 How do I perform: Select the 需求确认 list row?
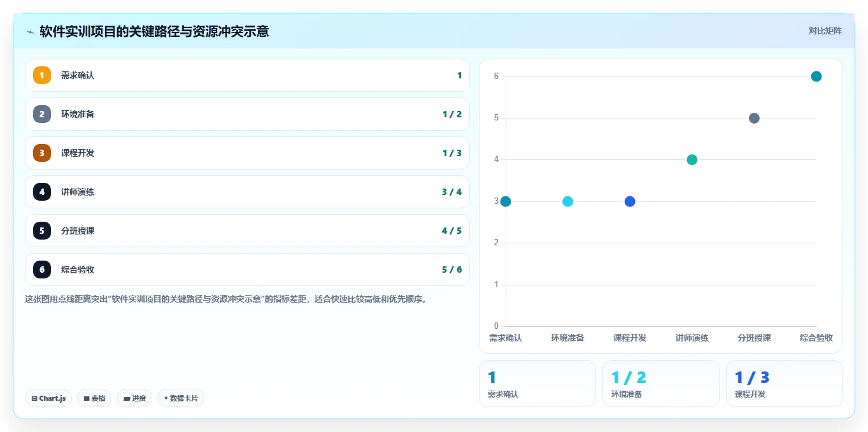tap(247, 75)
